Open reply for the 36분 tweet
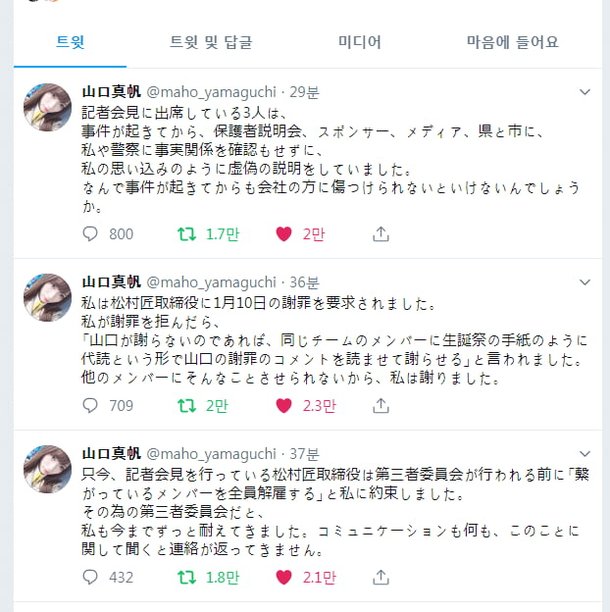Image resolution: width=610 pixels, height=612 pixels. [90, 406]
